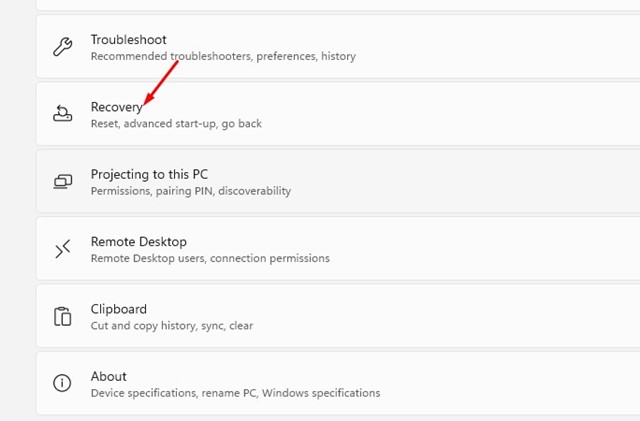Open the Clipboard title label
Screen dimensions: 640x421
coord(118,309)
